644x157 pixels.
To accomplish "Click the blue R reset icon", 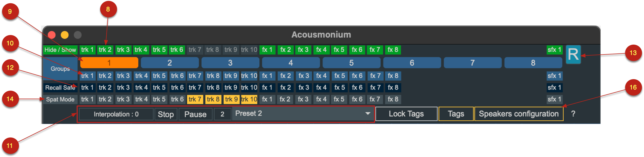I will [x=573, y=54].
